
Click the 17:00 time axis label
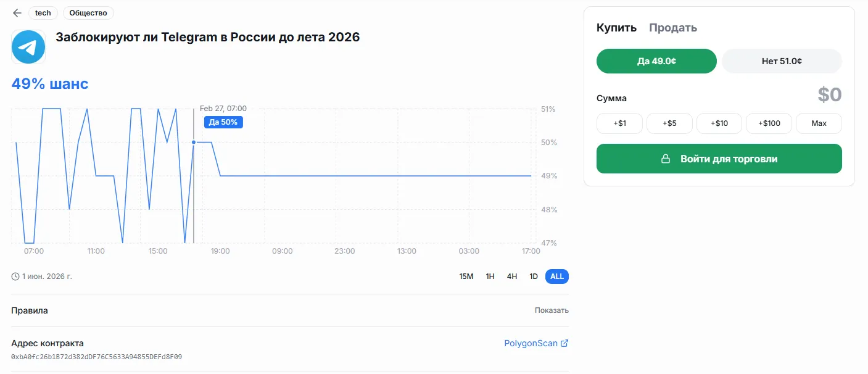tap(531, 251)
